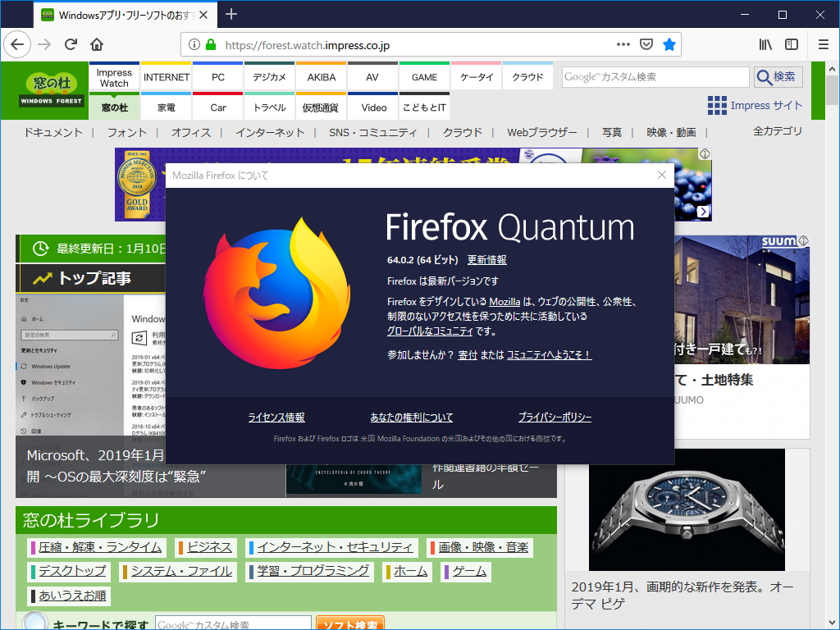Click the right-side page scrollbar
Image resolution: width=840 pixels, height=630 pixels.
tap(832, 90)
